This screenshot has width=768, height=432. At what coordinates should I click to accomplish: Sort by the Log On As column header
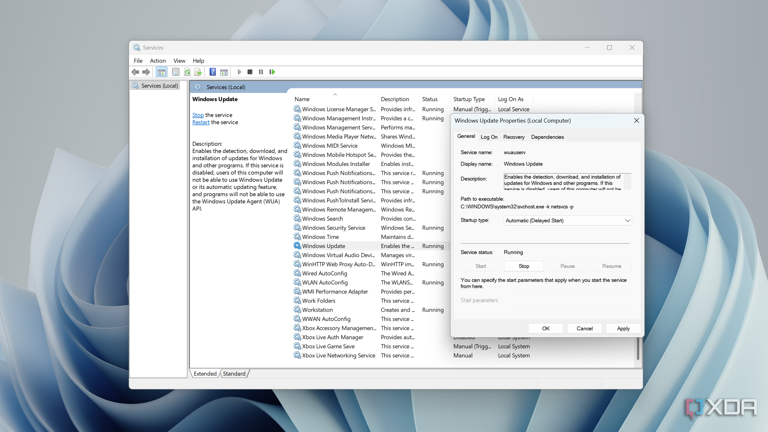[x=516, y=99]
